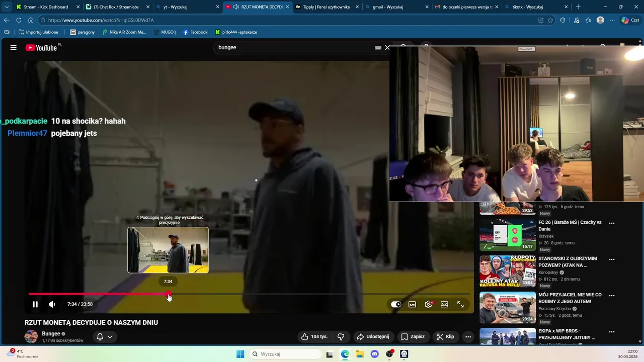Image resolution: width=644 pixels, height=362 pixels.
Task: Click the YouTube search box containing bungee
Action: [x=294, y=47]
